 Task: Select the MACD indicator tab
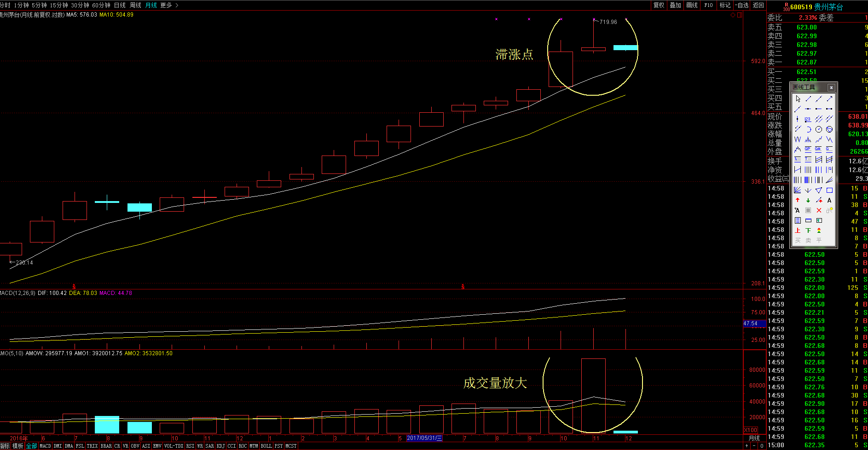point(45,446)
